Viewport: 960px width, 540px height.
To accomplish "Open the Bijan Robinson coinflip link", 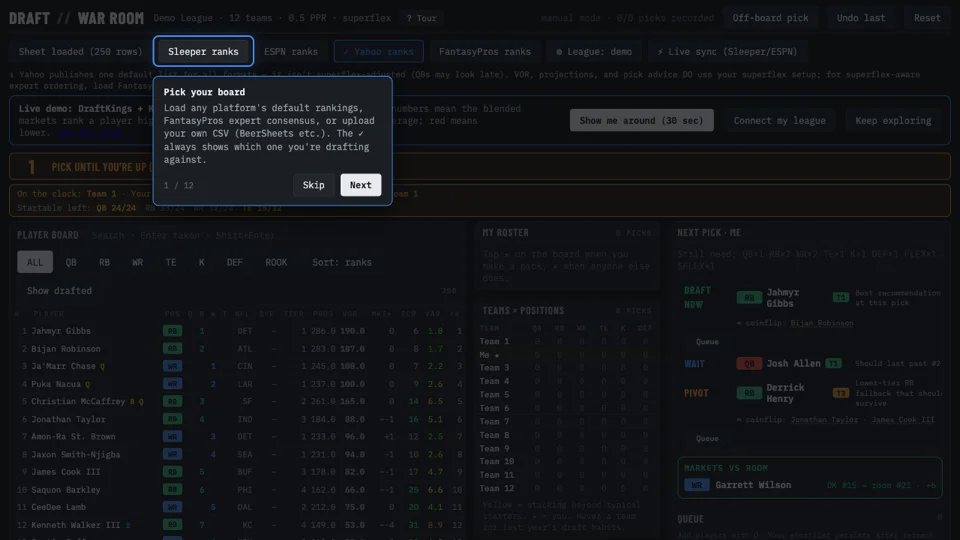I will (x=822, y=323).
